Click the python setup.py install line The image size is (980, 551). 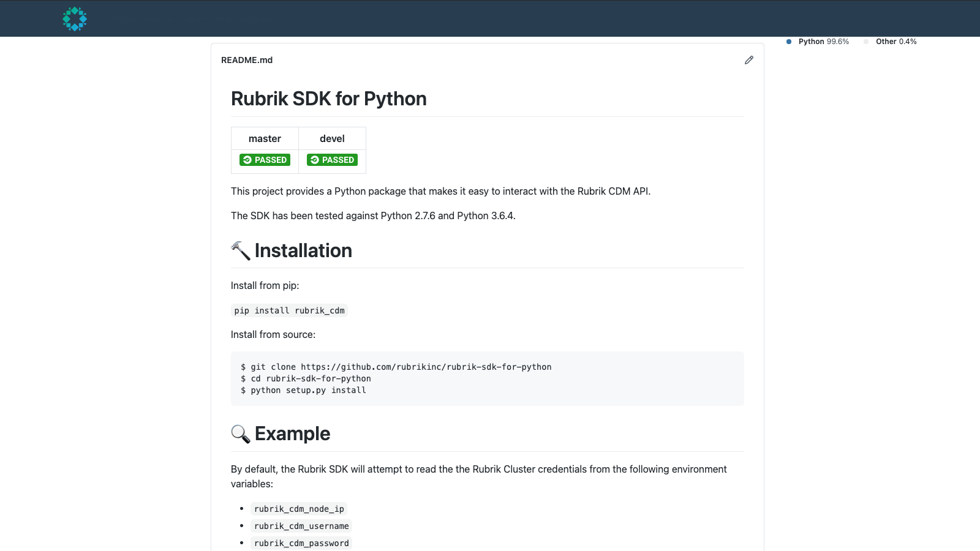(303, 390)
